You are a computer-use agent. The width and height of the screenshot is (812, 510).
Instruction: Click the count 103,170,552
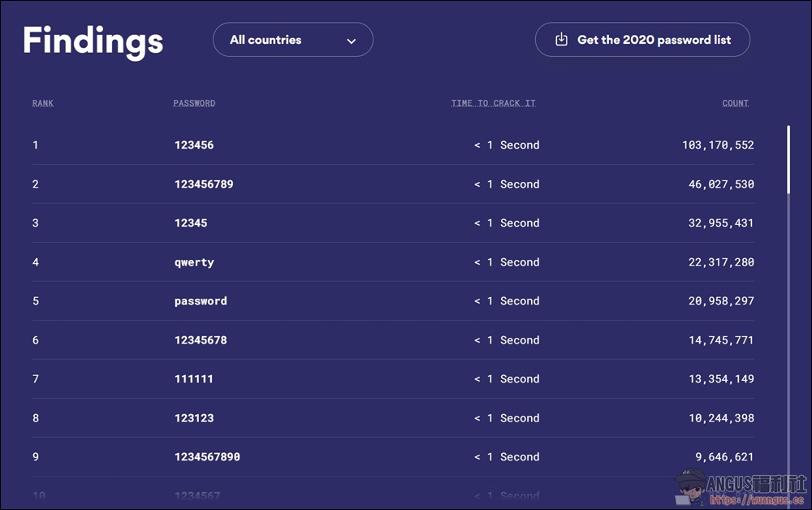tap(718, 145)
